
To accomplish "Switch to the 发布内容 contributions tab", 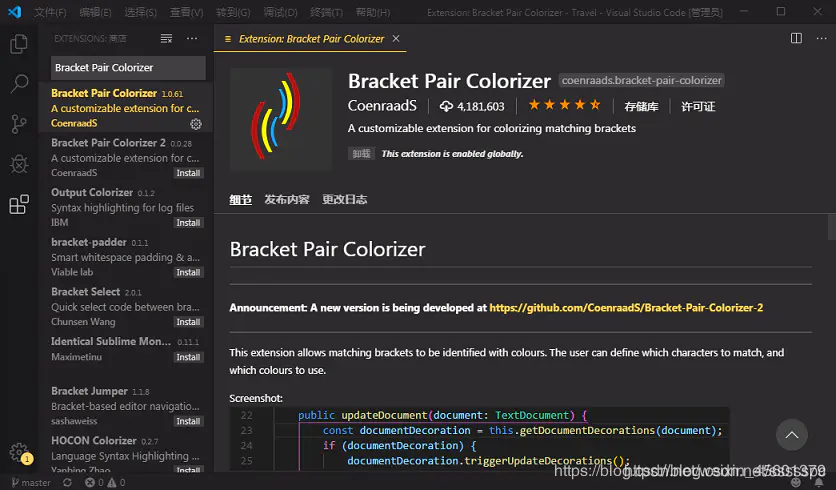I will point(287,199).
